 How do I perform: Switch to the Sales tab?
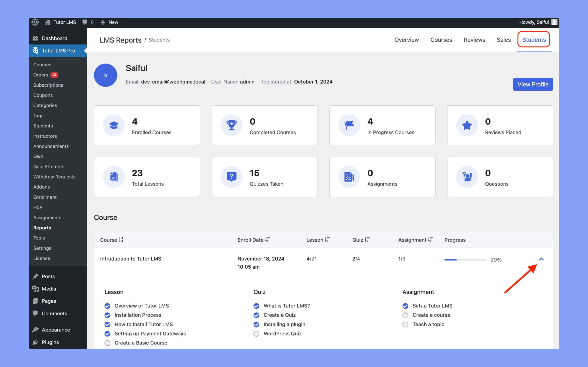503,40
